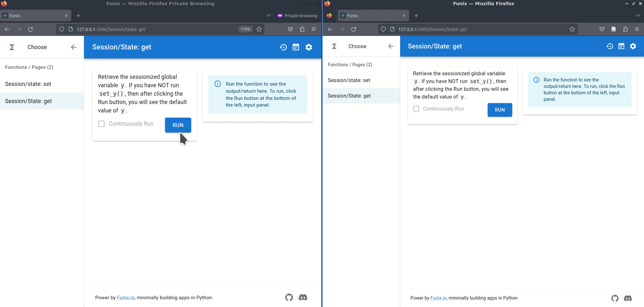The image size is (644, 307).
Task: List all tabs dropdown in private window
Action: [x=269, y=16]
